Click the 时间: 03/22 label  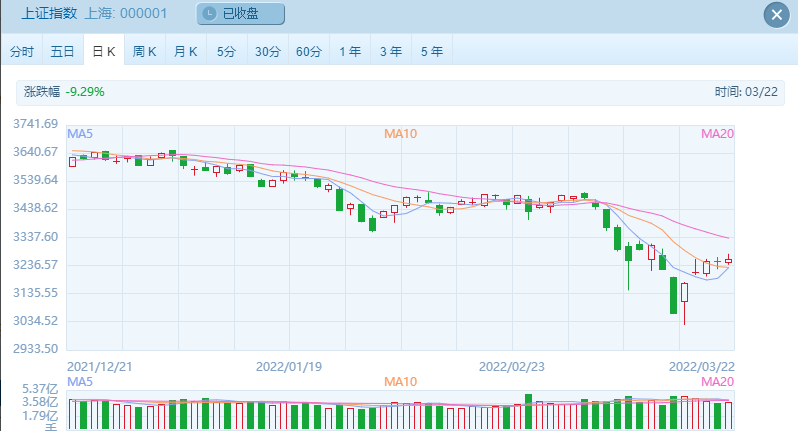point(746,92)
